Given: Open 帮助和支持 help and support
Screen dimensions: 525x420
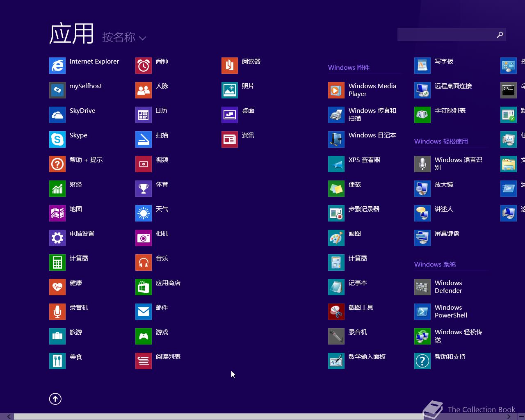Looking at the screenshot, I should click(x=422, y=361).
